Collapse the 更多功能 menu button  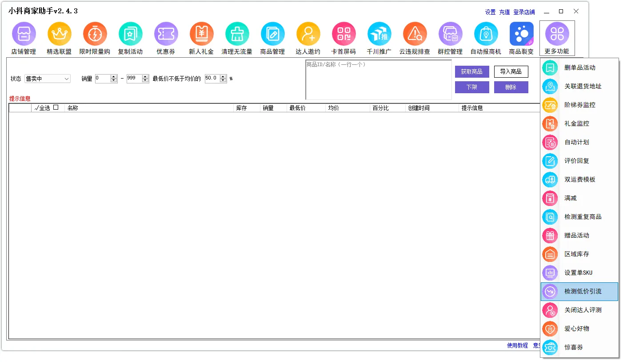557,38
